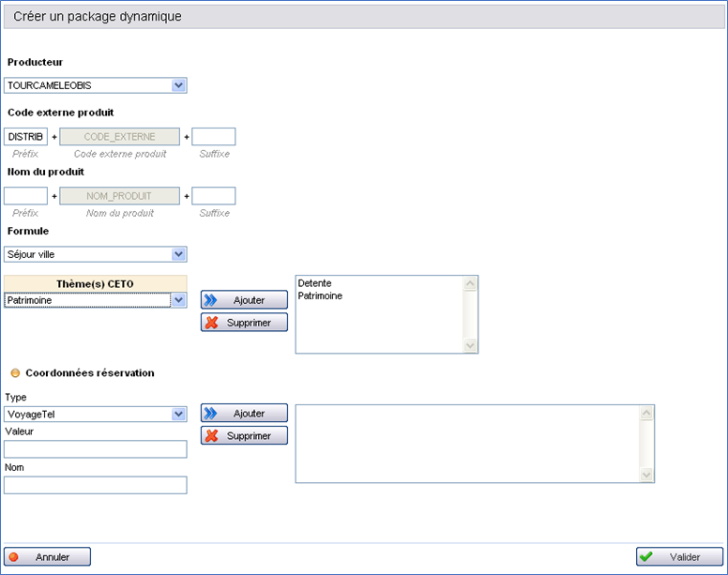Click Ajouter button for Coordonnées réservation
728x575 pixels.
244,414
